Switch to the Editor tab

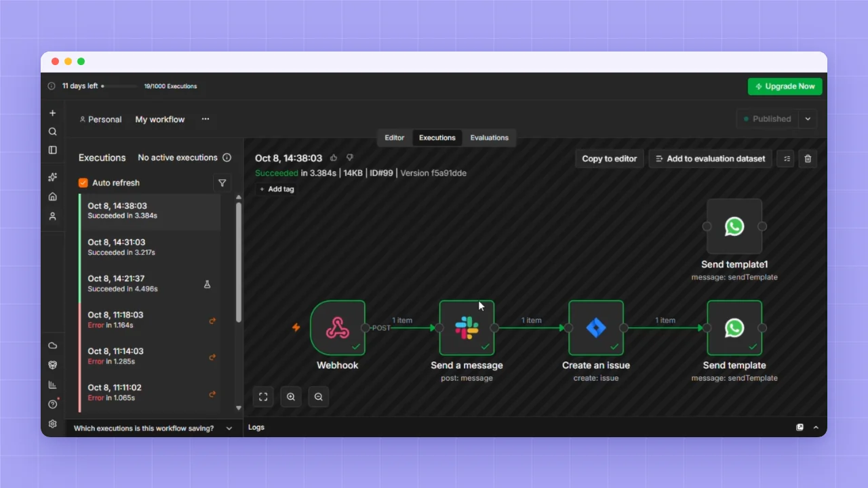pyautogui.click(x=395, y=138)
